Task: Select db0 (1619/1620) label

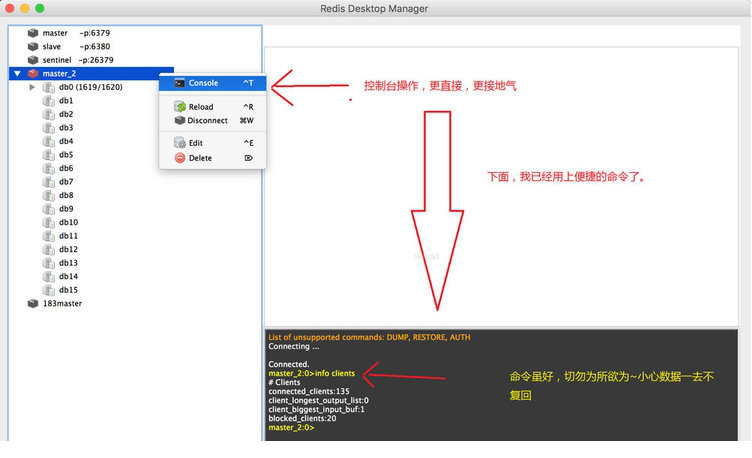Action: point(91,87)
